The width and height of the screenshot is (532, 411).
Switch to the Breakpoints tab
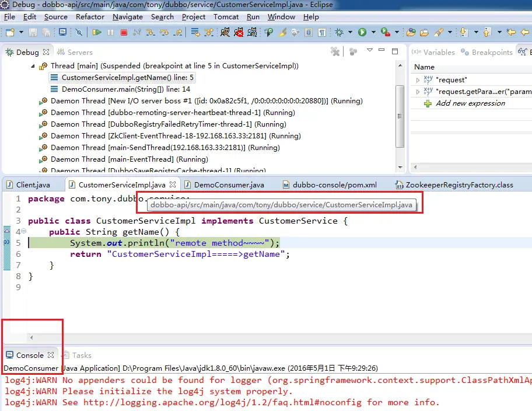pos(487,52)
